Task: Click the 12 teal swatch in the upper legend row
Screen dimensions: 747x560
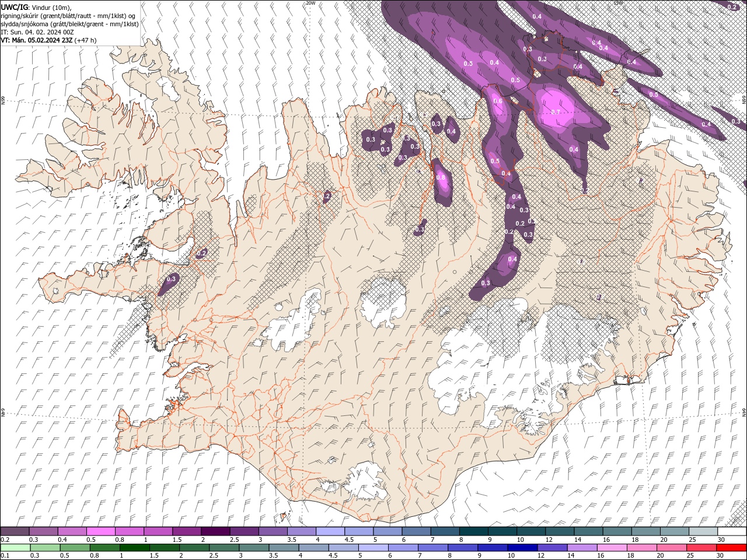Action: 558,531
